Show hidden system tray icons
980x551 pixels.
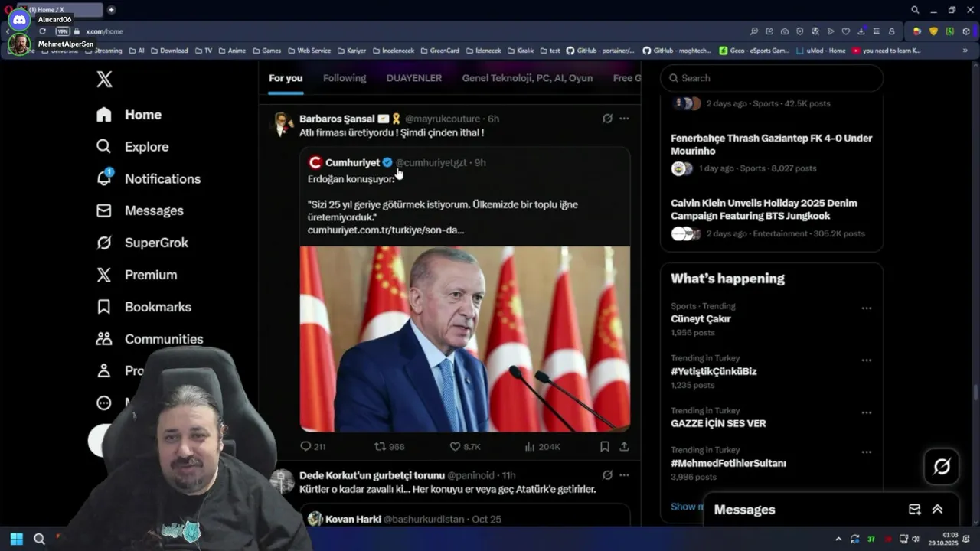click(838, 539)
